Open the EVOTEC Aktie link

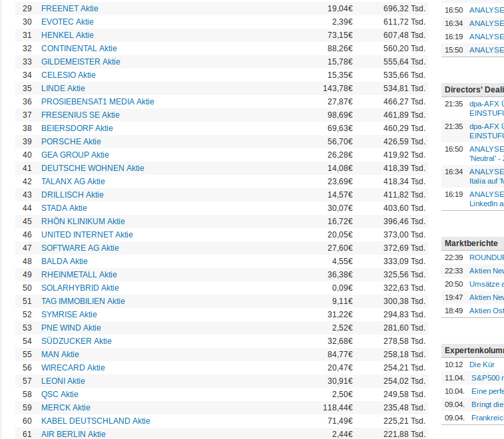coord(67,22)
